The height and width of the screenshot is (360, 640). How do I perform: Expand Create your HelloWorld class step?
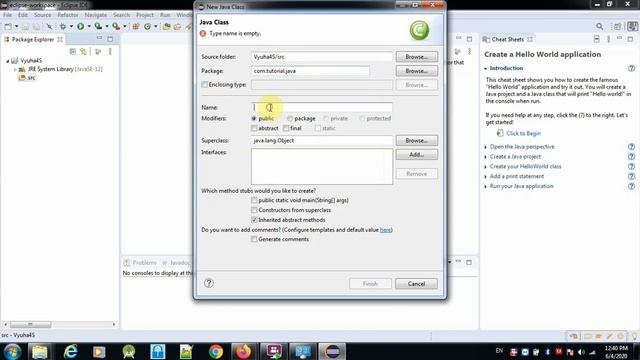pyautogui.click(x=486, y=167)
